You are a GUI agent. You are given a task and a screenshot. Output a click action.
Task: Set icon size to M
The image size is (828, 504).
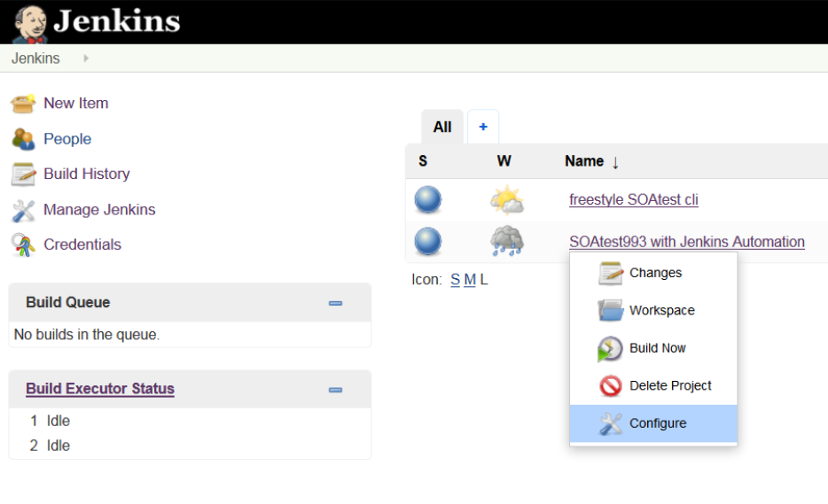point(470,280)
